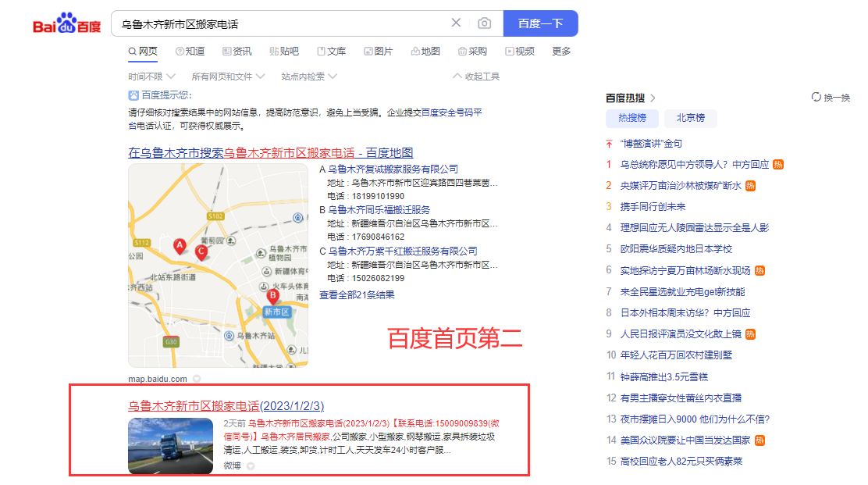Click the small icon beside map.baidu.com
Screen dimensions: 868x485
(197, 379)
